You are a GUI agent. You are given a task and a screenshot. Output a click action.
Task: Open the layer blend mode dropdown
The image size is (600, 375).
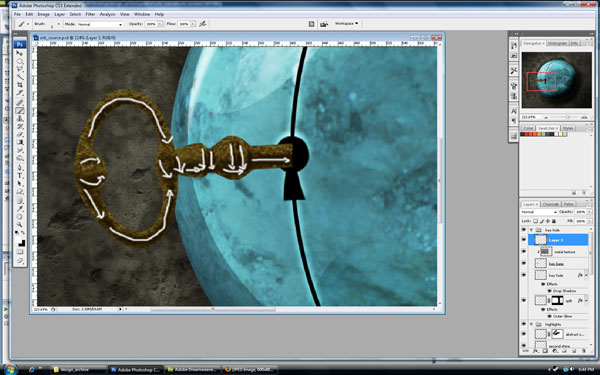539,212
